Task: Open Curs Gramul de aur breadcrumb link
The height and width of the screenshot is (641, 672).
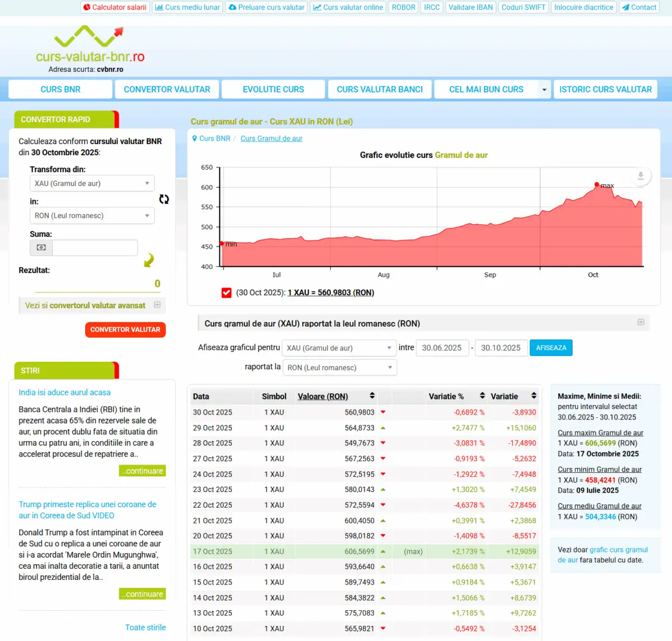Action: 272,138
